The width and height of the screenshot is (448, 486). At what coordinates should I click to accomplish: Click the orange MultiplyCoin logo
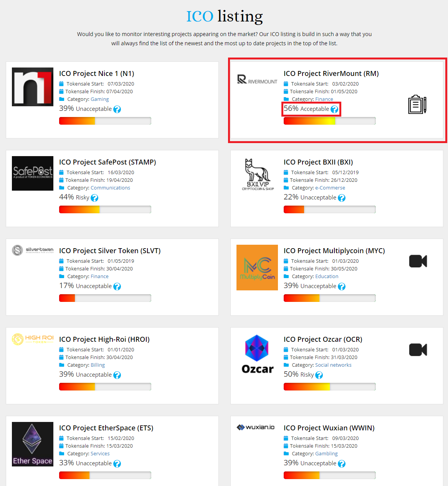pyautogui.click(x=257, y=267)
